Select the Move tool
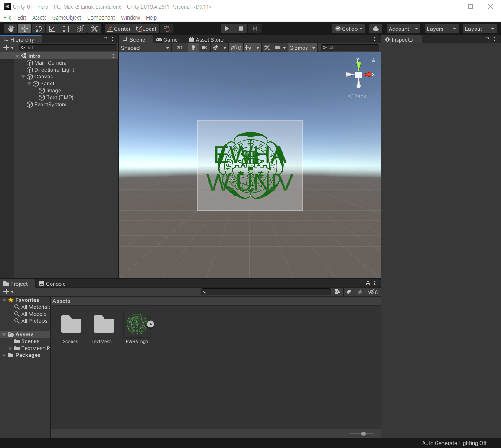Viewport: 501px width, 448px height. [24, 29]
